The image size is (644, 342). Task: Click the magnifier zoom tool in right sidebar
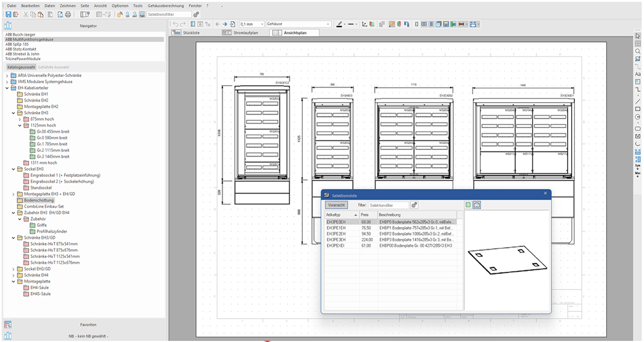(638, 51)
